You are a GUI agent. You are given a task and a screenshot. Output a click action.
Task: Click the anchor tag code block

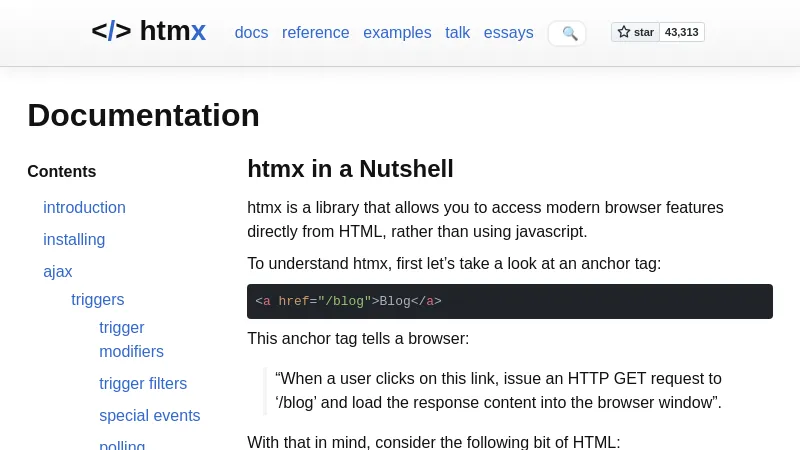pos(510,302)
